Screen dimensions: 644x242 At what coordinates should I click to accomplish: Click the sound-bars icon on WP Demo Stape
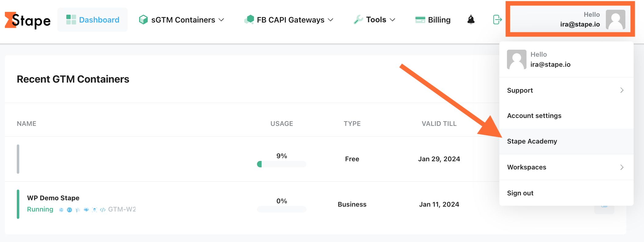tap(78, 210)
